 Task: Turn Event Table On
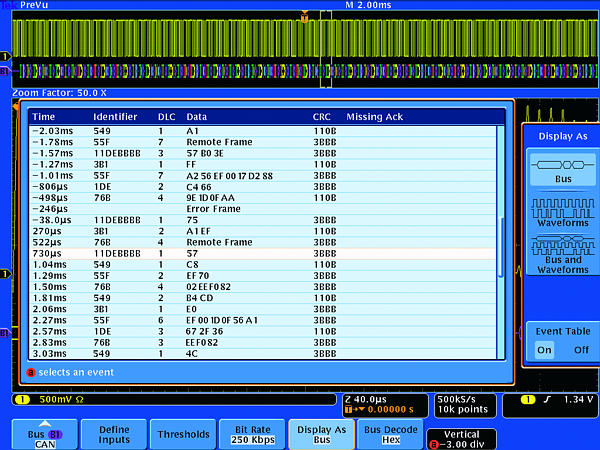tap(543, 350)
